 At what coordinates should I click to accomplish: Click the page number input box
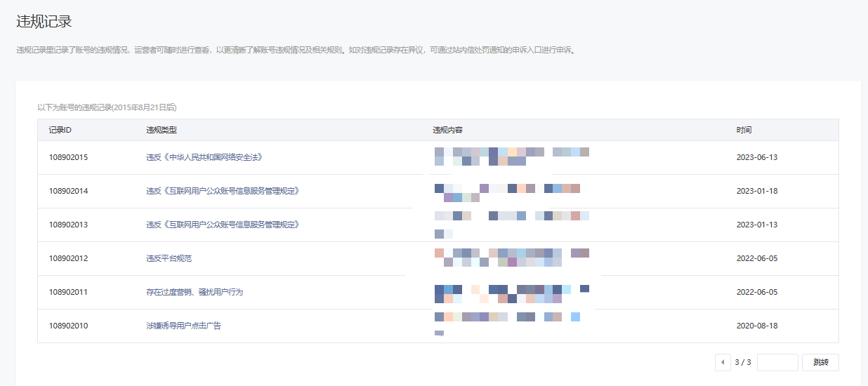[x=777, y=363]
